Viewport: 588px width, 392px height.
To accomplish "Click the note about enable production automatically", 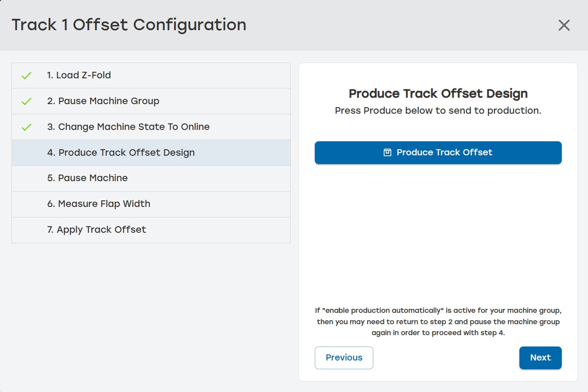I will 438,322.
